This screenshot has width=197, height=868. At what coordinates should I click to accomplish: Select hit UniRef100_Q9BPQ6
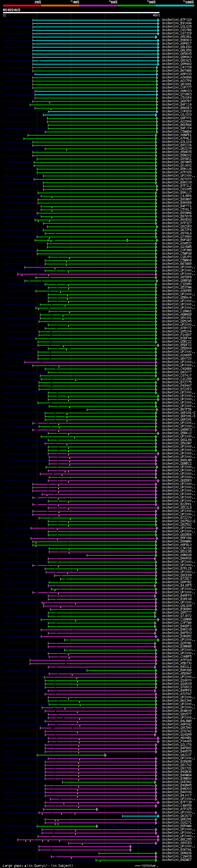[176, 280]
